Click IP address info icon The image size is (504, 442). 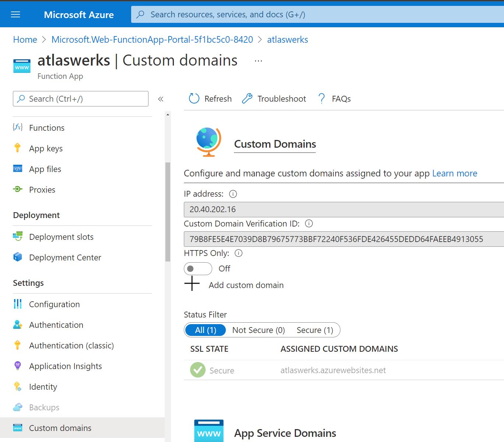233,194
